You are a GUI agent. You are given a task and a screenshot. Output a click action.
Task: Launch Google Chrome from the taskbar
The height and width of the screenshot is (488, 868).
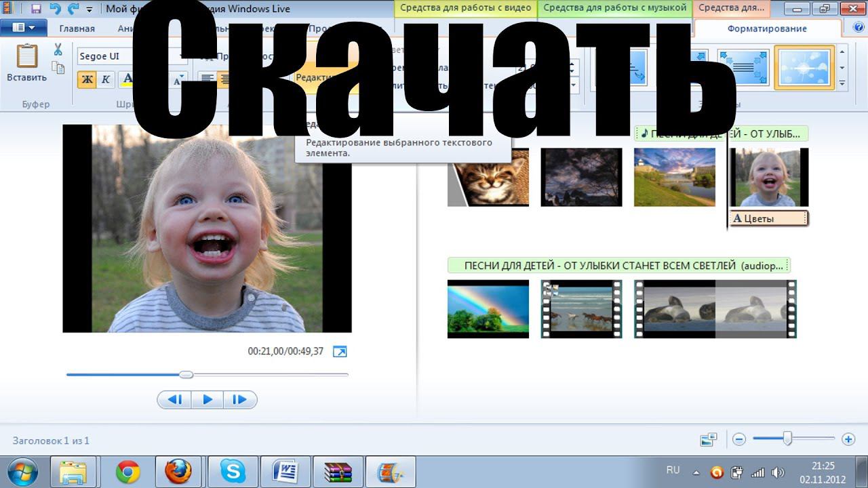[x=127, y=472]
